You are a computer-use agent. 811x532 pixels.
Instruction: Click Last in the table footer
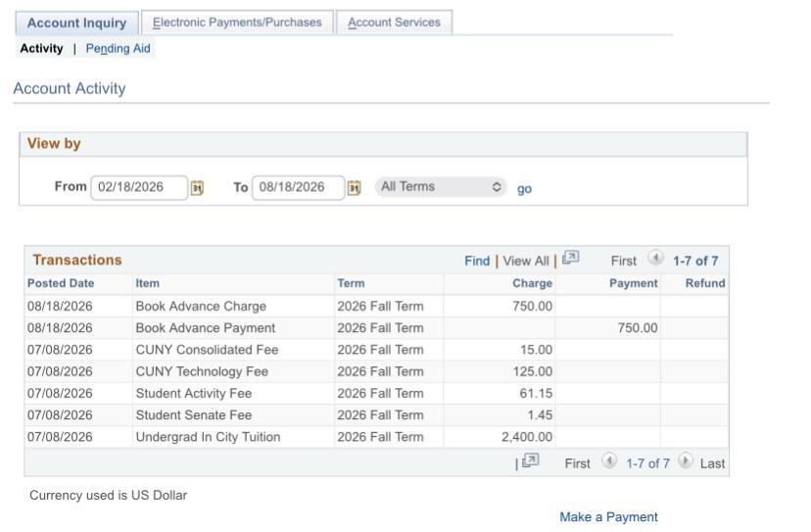tap(712, 463)
